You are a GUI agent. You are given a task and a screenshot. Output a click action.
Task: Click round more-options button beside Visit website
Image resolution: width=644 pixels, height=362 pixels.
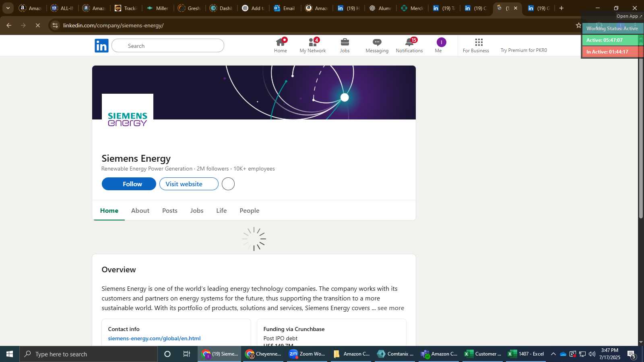pos(228,184)
